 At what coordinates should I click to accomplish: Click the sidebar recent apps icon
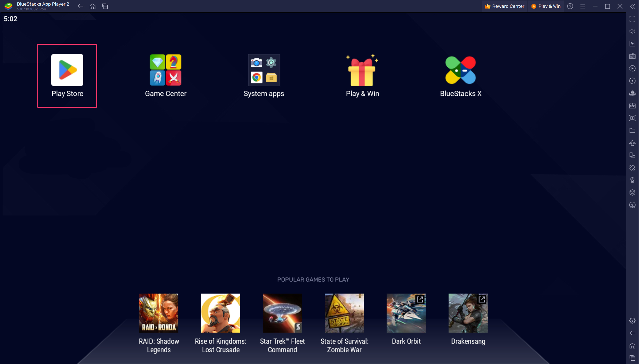point(632,358)
